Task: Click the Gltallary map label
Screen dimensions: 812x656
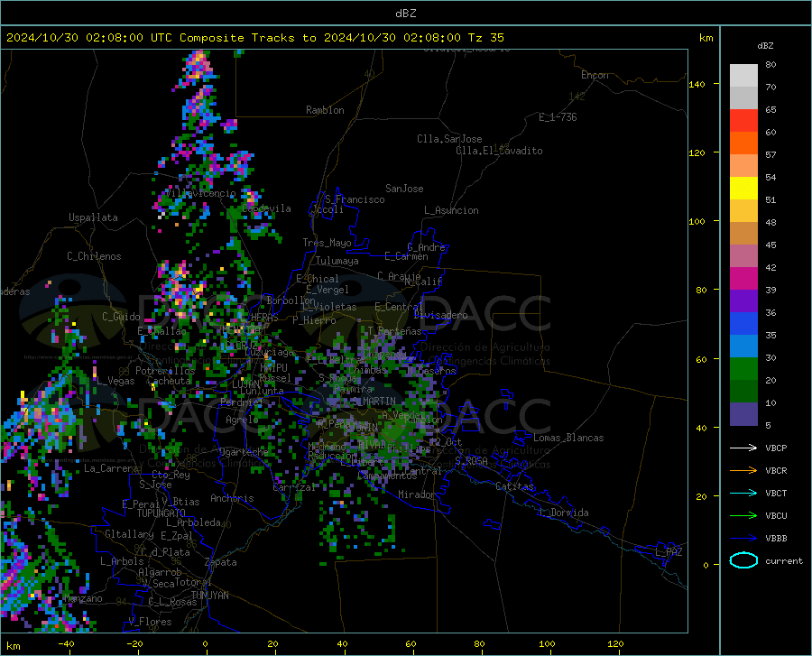Action: [129, 534]
